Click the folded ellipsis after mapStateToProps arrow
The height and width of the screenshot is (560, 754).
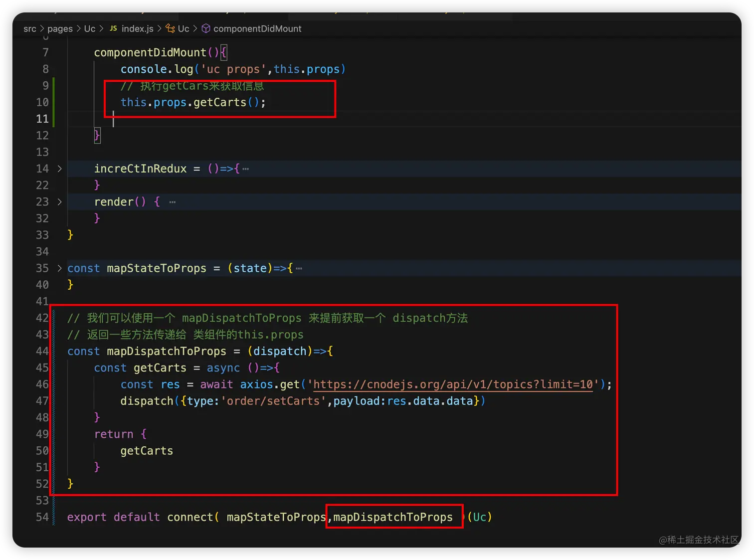click(299, 268)
